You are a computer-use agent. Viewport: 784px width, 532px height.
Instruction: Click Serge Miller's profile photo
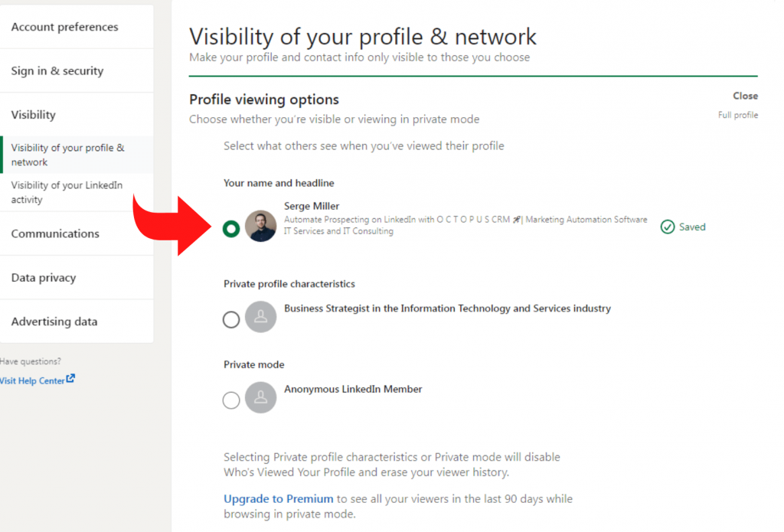point(260,227)
